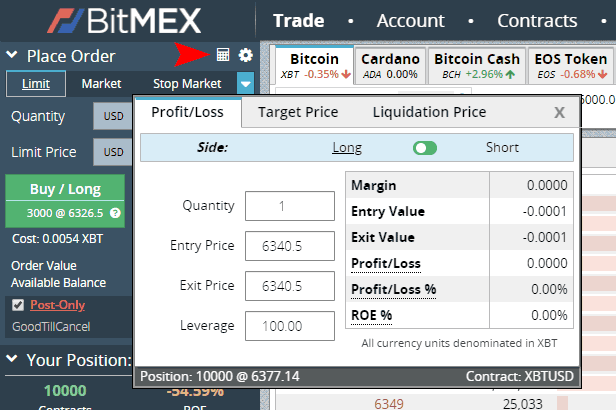Switch to Liquidation Price tab
Screen dimensions: 616x410
click(429, 112)
